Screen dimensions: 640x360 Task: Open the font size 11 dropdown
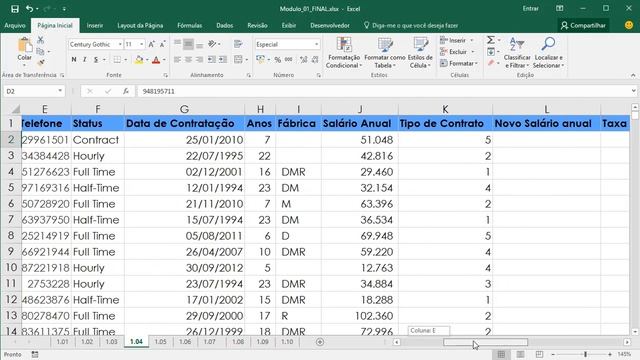(x=141, y=44)
